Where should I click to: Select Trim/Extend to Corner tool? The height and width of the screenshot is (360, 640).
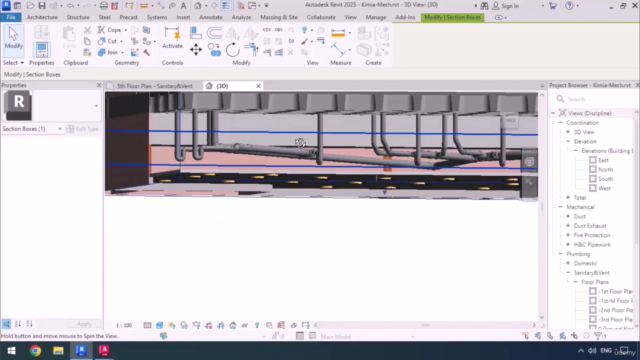coord(251,50)
